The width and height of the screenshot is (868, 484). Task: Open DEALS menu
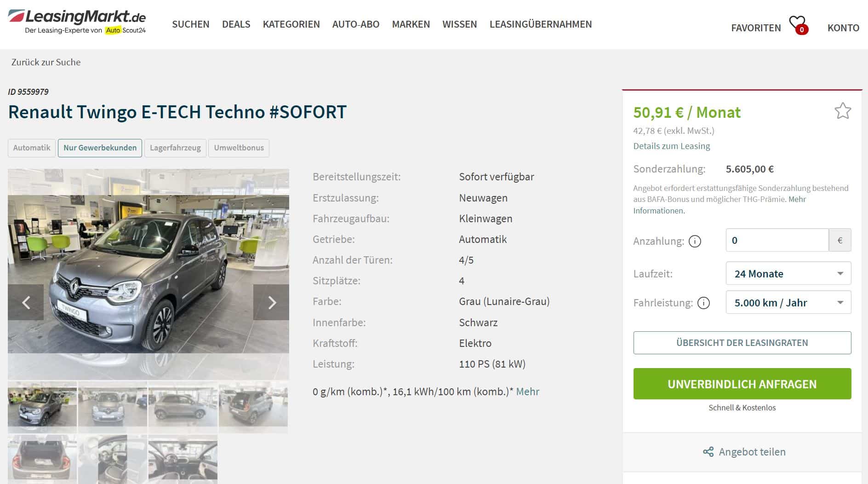(236, 24)
